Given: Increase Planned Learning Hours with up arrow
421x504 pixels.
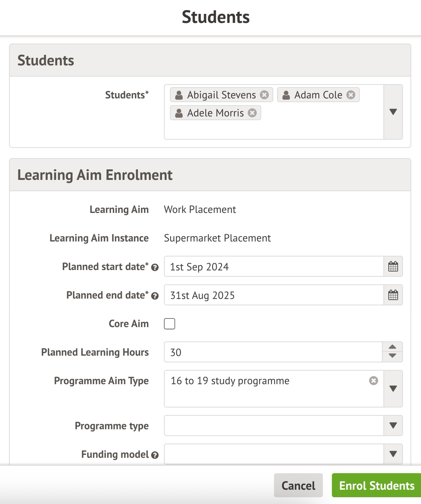Looking at the screenshot, I should 392,347.
